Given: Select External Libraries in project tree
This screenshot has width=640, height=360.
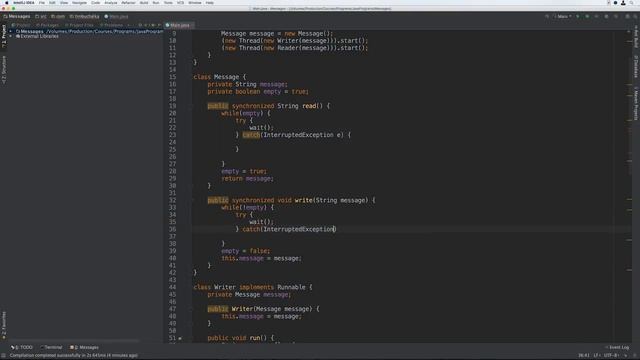Looking at the screenshot, I should [x=37, y=36].
